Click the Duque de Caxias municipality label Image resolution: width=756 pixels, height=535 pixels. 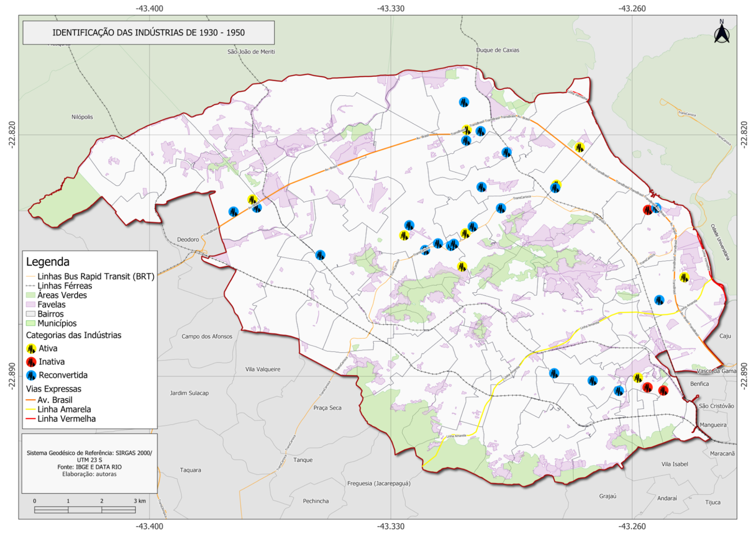pos(497,50)
